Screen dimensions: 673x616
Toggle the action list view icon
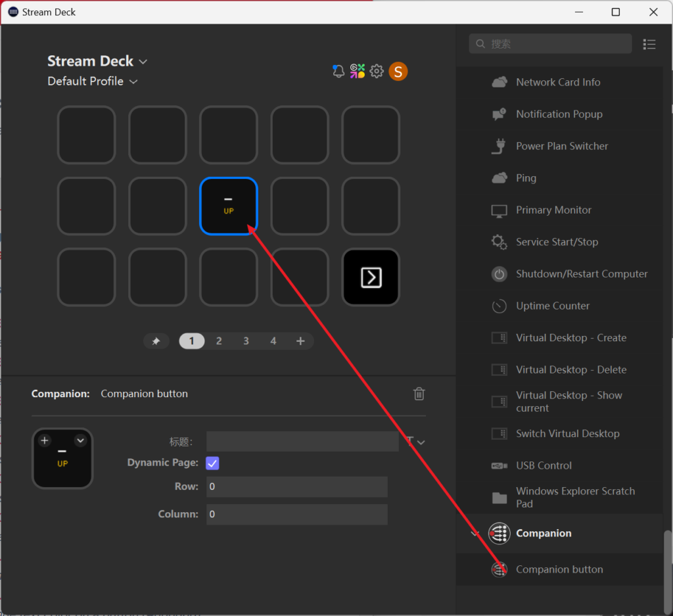coord(649,44)
